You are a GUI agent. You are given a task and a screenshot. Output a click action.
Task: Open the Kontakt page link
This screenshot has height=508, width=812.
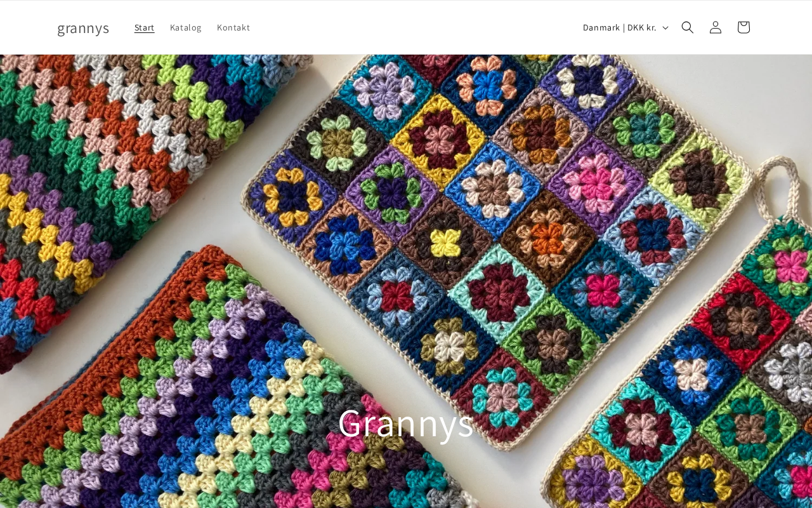pyautogui.click(x=233, y=27)
